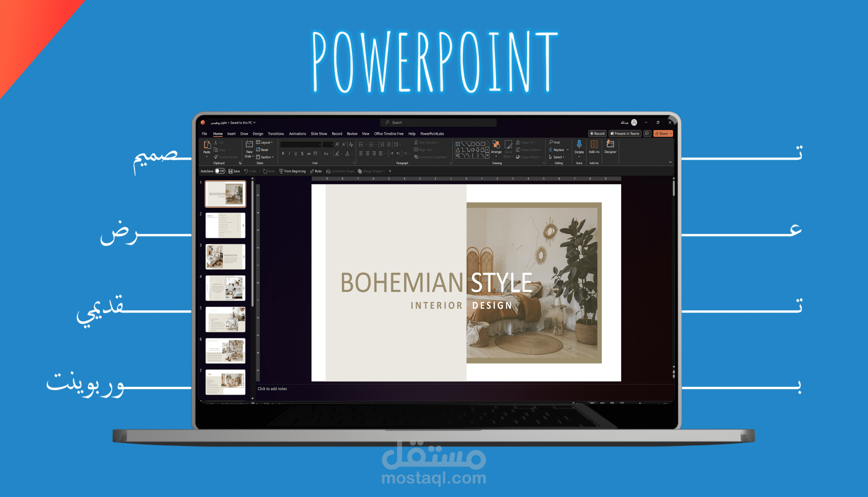Align text to the left
Screen dimensions: 868x497
(361, 153)
